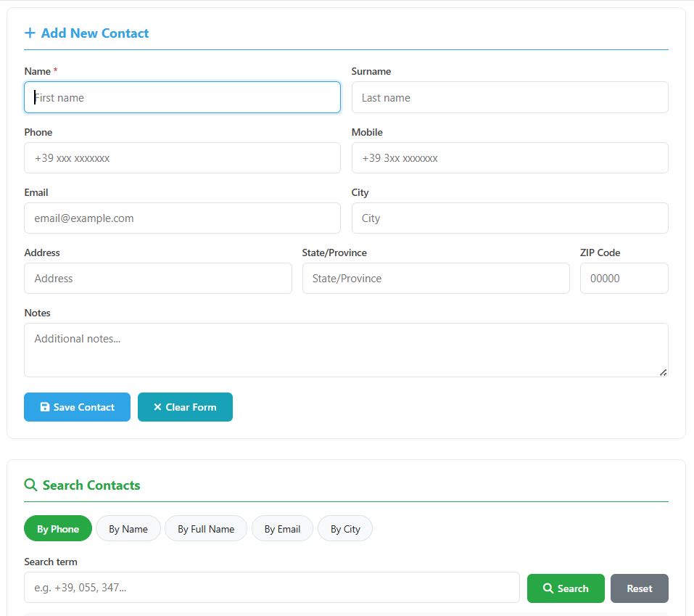Screen dimensions: 694x616
Task: Click the magnifying glass beside Search Contacts heading
Action: pyautogui.click(x=30, y=485)
